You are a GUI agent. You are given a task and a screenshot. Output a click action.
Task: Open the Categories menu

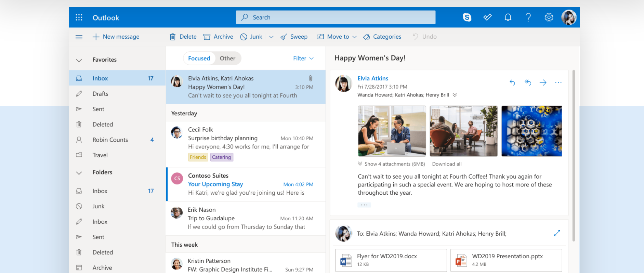coord(382,37)
